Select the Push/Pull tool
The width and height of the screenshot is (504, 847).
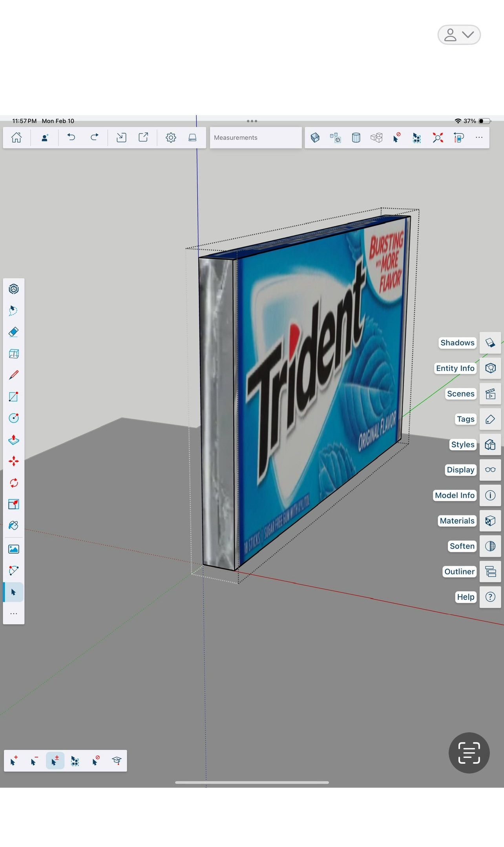click(x=14, y=440)
